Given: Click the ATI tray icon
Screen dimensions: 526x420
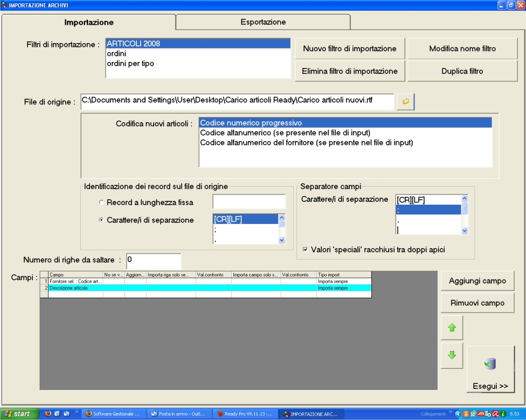Looking at the screenshot, I should (481, 414).
